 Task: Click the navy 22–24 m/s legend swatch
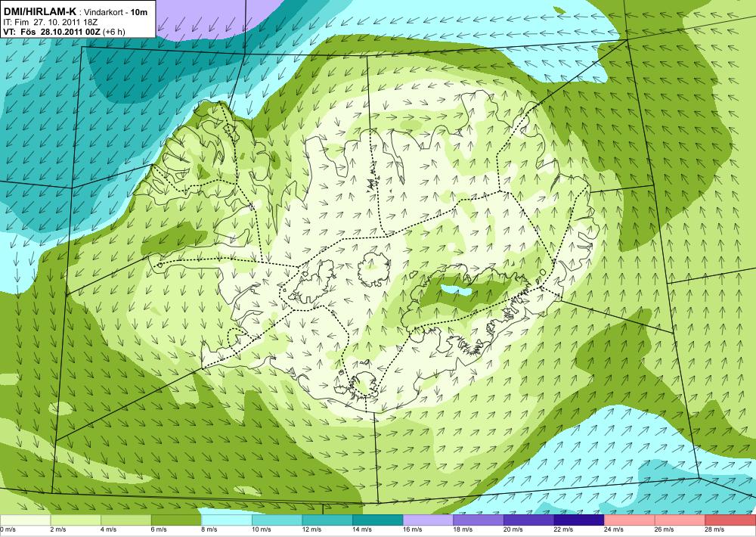coord(579,520)
